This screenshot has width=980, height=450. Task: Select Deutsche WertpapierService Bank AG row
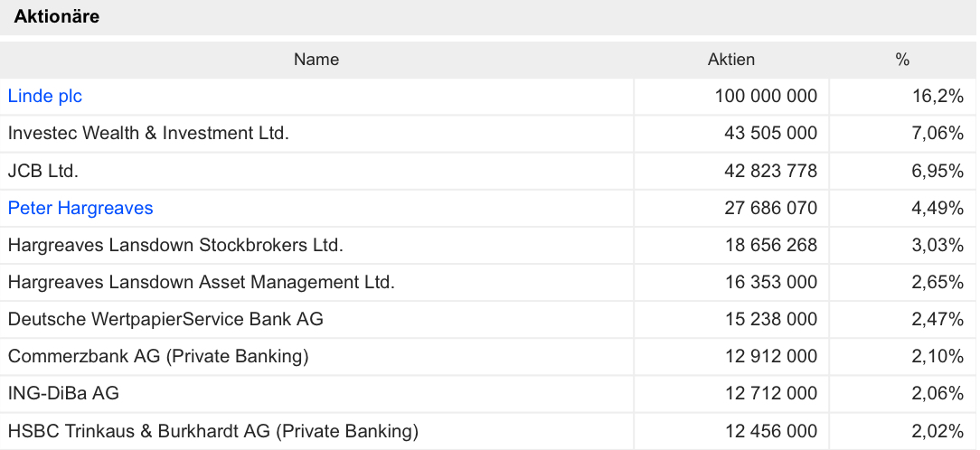(165, 319)
